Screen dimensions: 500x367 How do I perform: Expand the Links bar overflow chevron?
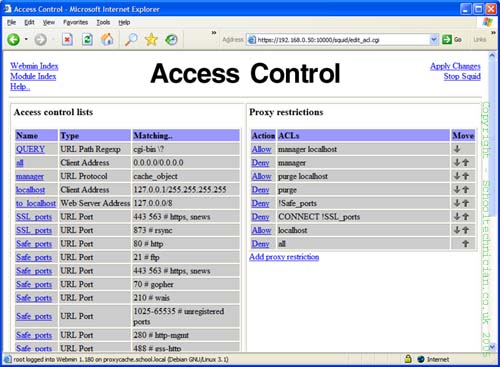pyautogui.click(x=493, y=33)
